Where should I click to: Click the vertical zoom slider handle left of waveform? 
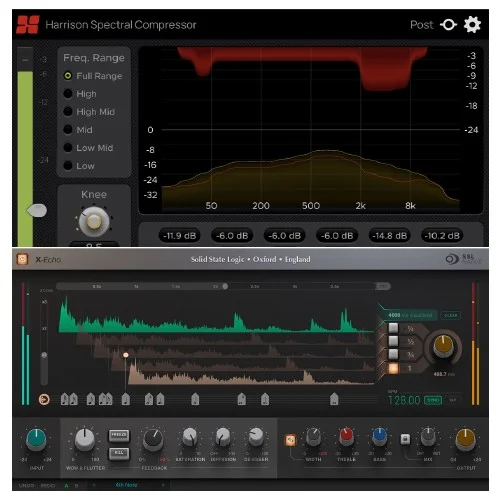click(x=44, y=355)
